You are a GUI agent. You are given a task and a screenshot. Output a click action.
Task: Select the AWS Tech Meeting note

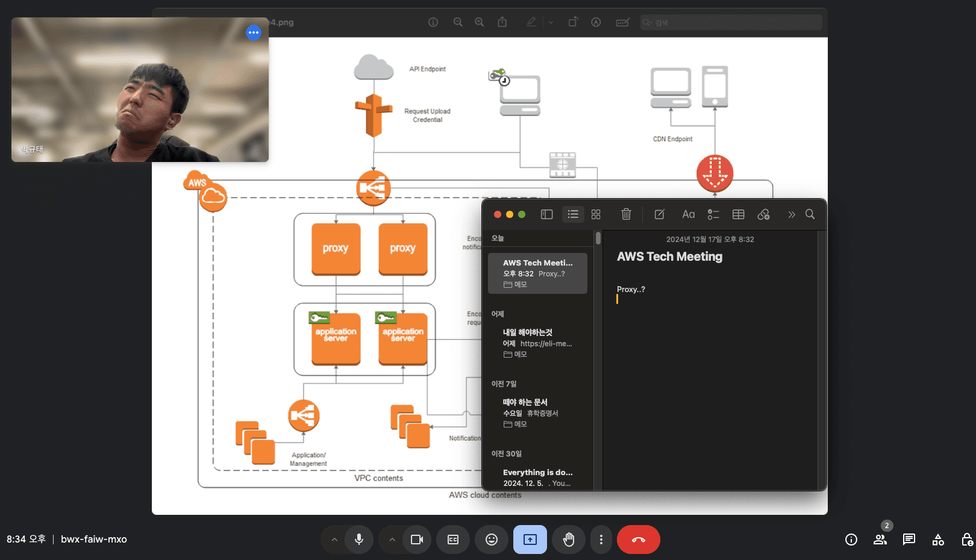tap(537, 273)
